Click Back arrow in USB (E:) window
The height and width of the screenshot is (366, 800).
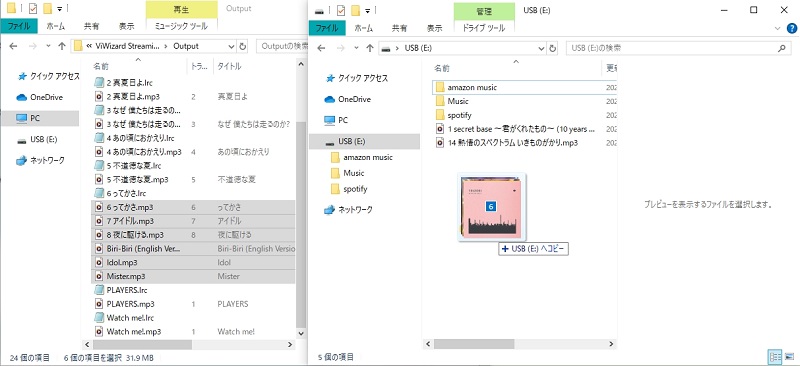coord(321,48)
